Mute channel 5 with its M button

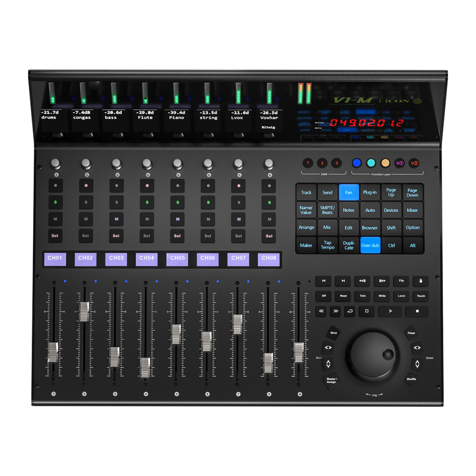[x=177, y=219]
